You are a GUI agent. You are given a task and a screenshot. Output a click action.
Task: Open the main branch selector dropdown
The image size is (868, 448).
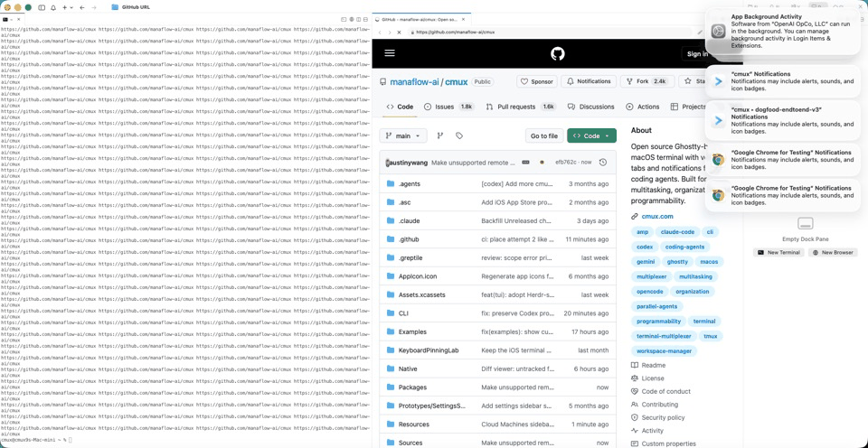[403, 135]
